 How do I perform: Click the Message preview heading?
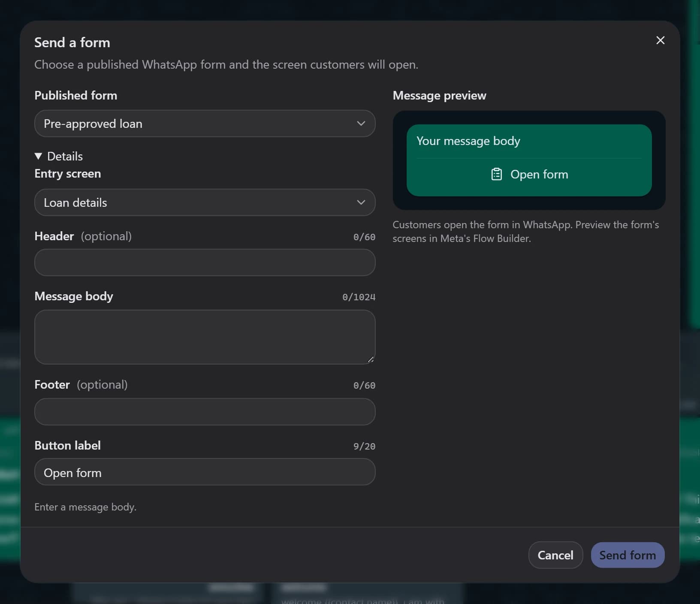(440, 95)
